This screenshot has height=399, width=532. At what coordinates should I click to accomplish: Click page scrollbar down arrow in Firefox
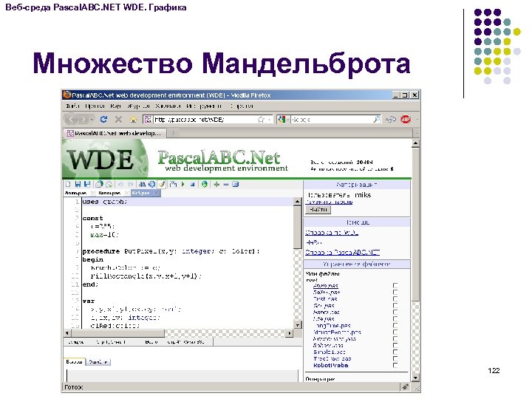coord(415,378)
